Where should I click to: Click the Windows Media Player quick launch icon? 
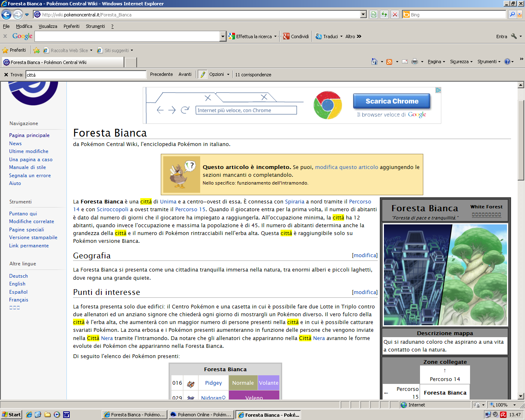(57, 415)
